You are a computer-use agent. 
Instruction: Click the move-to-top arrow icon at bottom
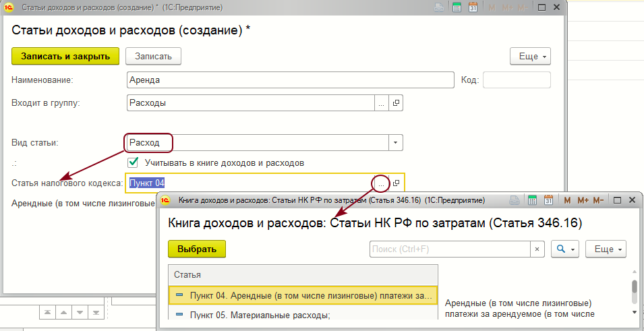(x=47, y=312)
